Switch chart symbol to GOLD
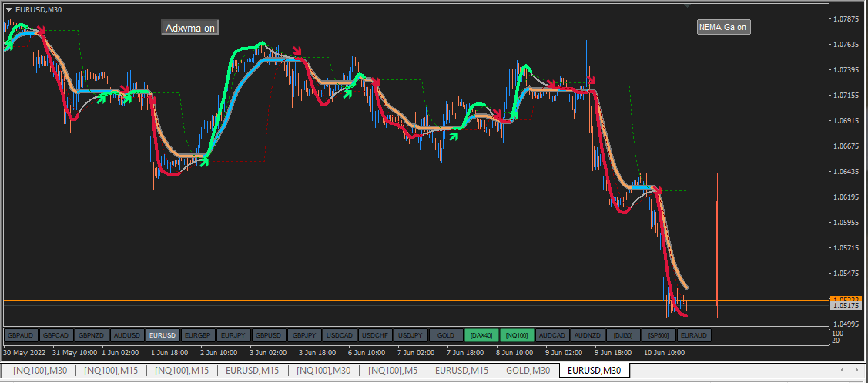The width and height of the screenshot is (868, 383). [x=446, y=335]
